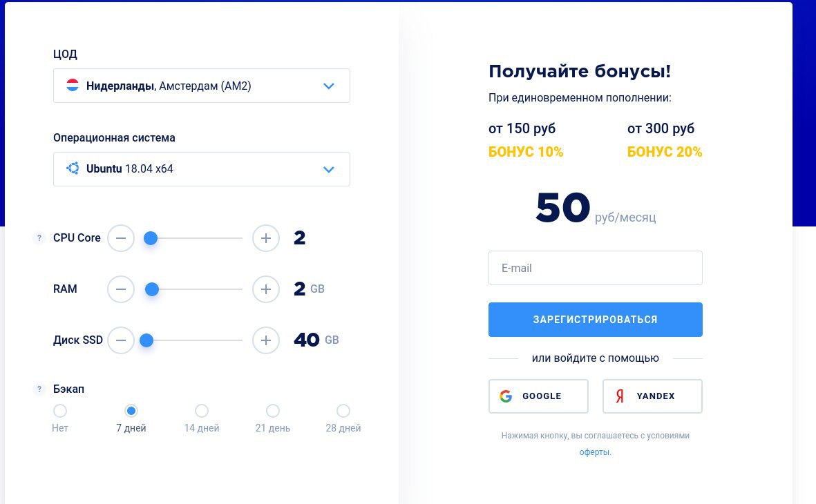816x504 pixels.
Task: Click the ЗАРЕГИСТРИРОВАТЬСЯ button
Action: (x=596, y=320)
